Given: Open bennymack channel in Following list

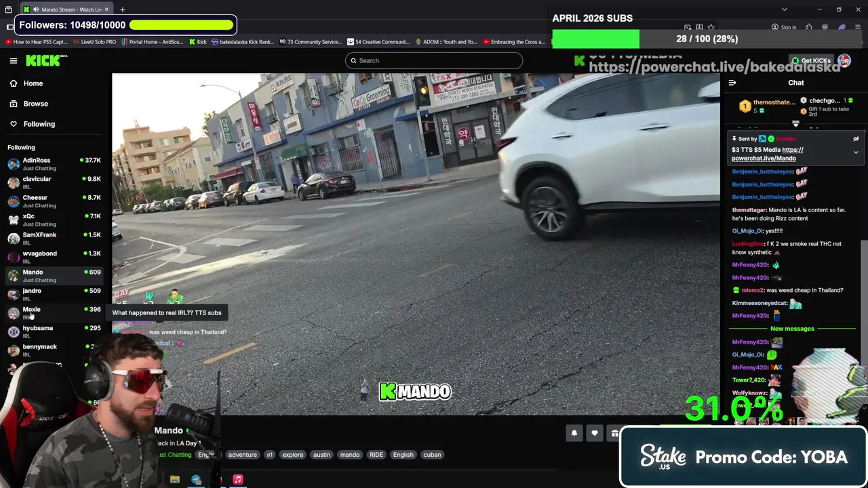Looking at the screenshot, I should pos(54,350).
